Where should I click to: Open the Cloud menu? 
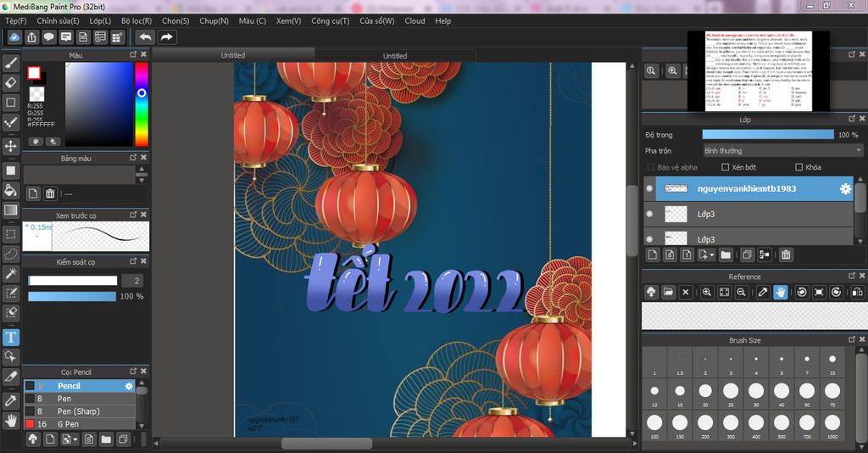415,20
